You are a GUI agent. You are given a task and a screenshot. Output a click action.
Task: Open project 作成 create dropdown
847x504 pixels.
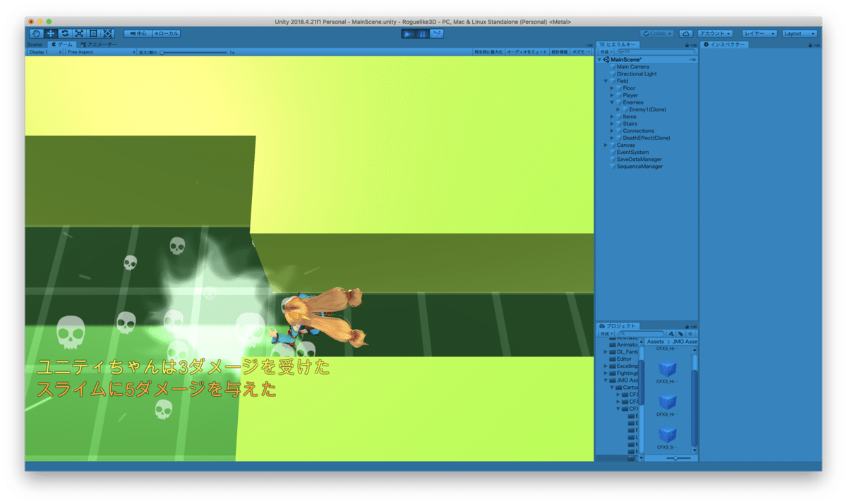click(605, 333)
